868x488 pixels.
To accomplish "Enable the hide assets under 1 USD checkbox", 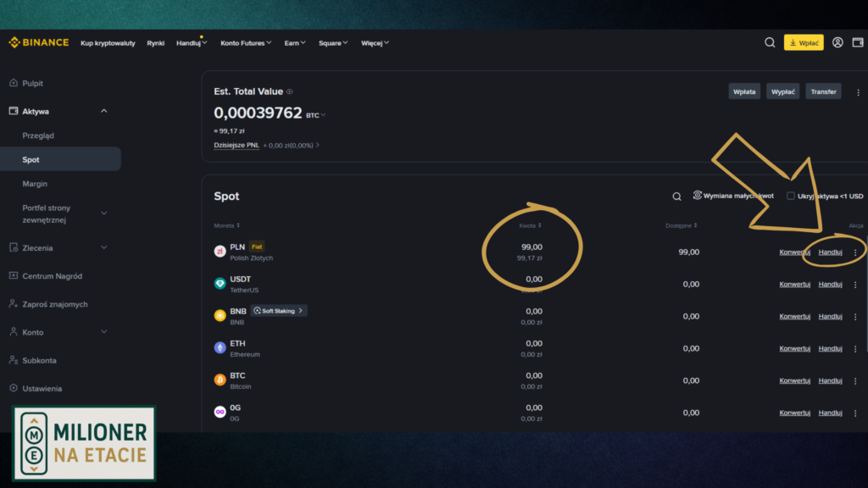I will 790,196.
